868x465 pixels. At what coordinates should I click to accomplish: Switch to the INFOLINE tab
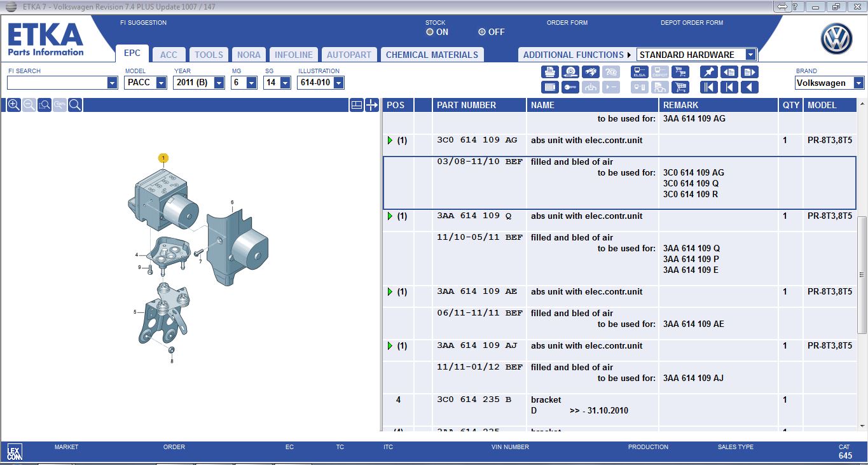pos(294,55)
